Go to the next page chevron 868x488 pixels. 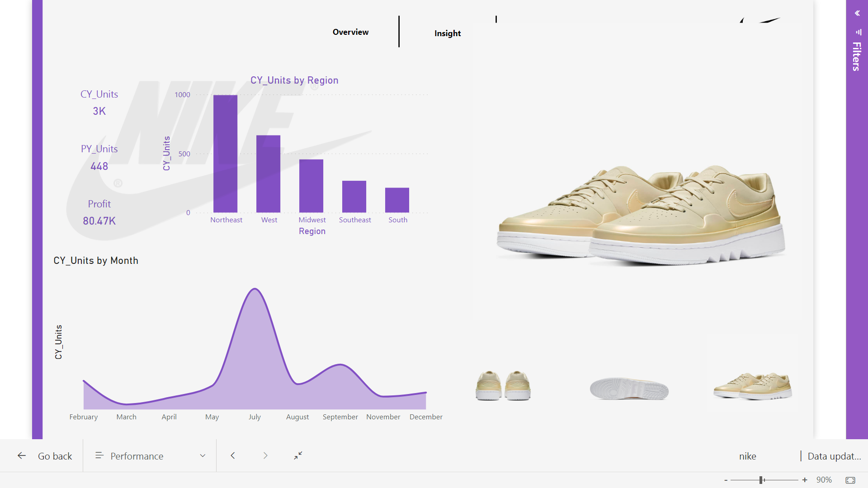pyautogui.click(x=265, y=455)
